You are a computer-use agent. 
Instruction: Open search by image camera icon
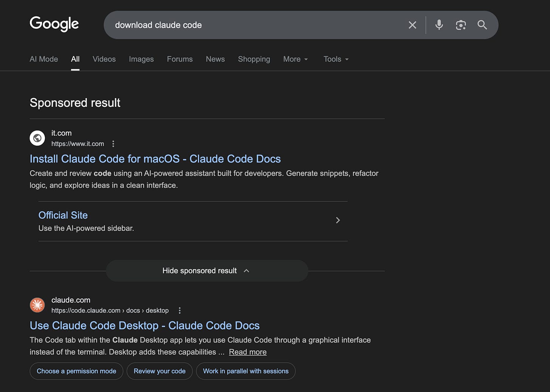click(x=461, y=25)
